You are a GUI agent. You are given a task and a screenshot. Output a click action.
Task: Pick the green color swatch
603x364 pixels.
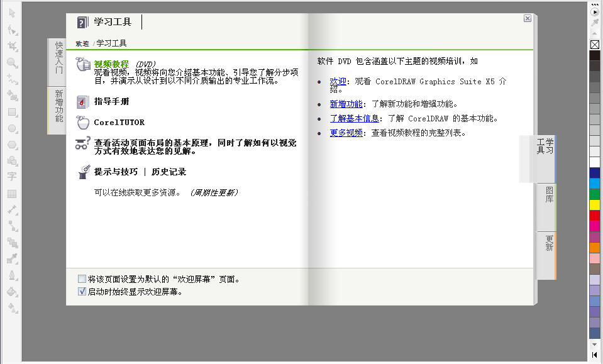pyautogui.click(x=595, y=194)
